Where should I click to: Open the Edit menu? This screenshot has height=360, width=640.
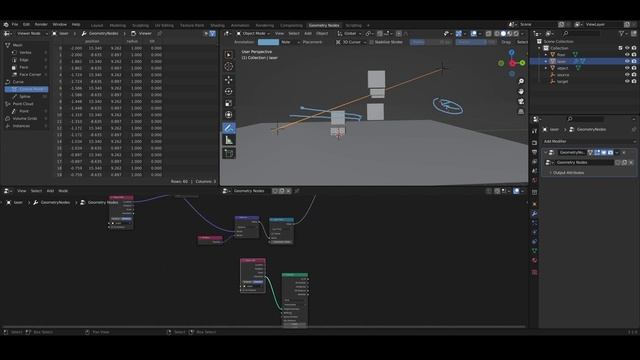(27, 24)
